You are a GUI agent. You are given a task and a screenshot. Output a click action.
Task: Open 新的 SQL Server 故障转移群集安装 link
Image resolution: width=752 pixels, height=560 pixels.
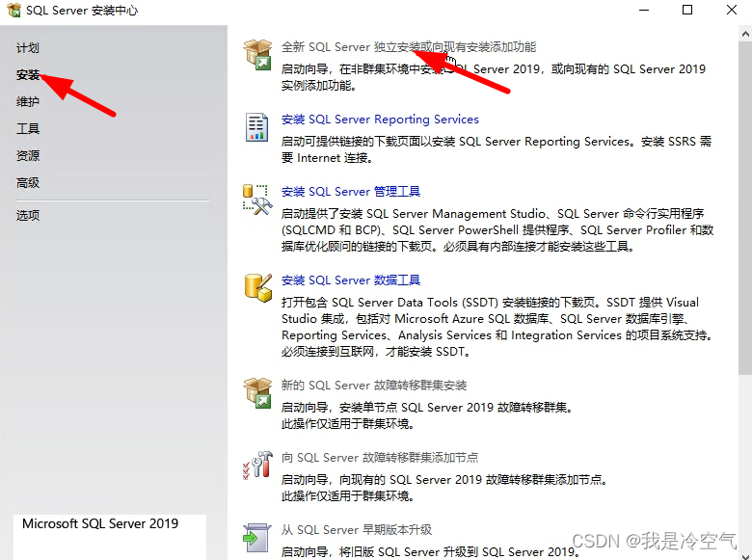click(374, 386)
